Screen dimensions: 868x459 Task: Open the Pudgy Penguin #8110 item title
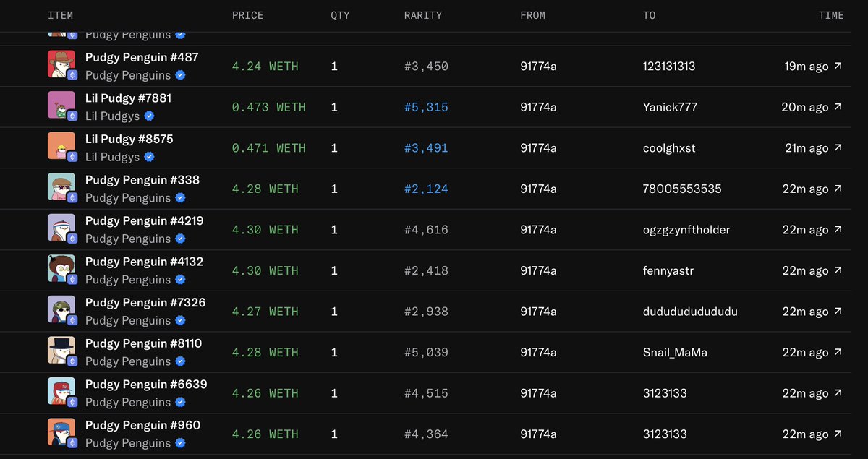click(144, 343)
